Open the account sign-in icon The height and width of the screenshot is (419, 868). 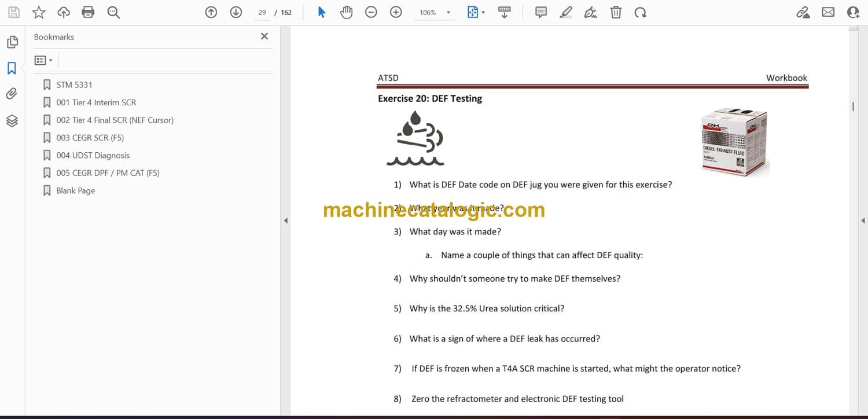pos(853,12)
